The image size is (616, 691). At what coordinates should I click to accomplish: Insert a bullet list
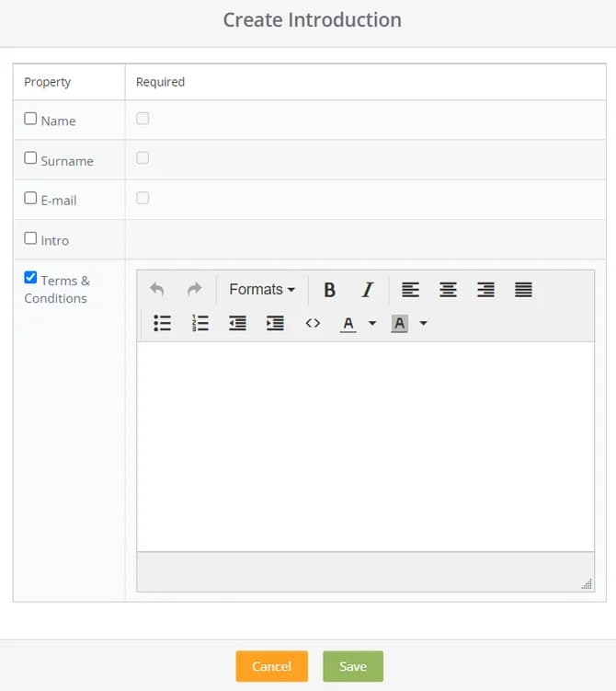tap(162, 323)
